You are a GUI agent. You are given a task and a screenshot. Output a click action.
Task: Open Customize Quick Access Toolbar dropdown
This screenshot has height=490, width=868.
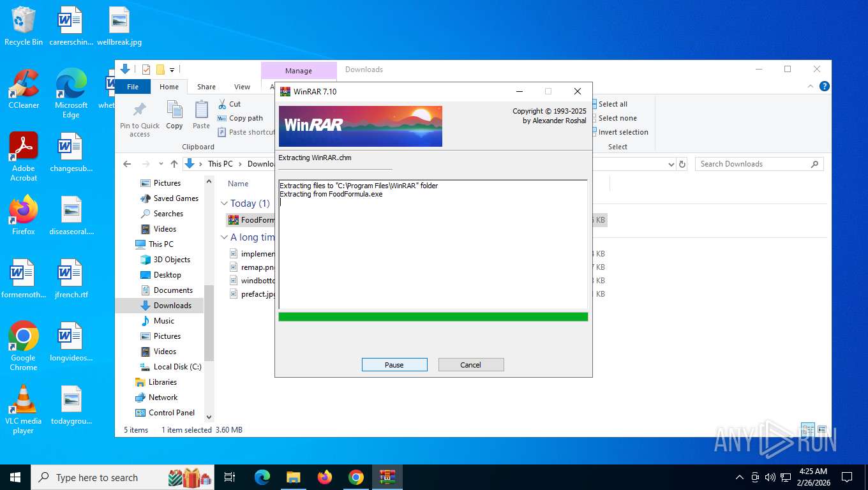point(172,70)
